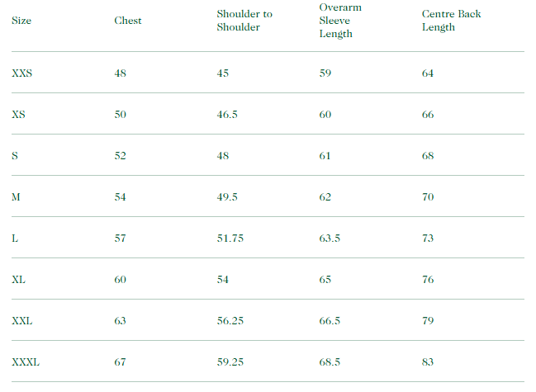Image resolution: width=536 pixels, height=392 pixels.
Task: Click the Chest column header
Action: point(127,21)
